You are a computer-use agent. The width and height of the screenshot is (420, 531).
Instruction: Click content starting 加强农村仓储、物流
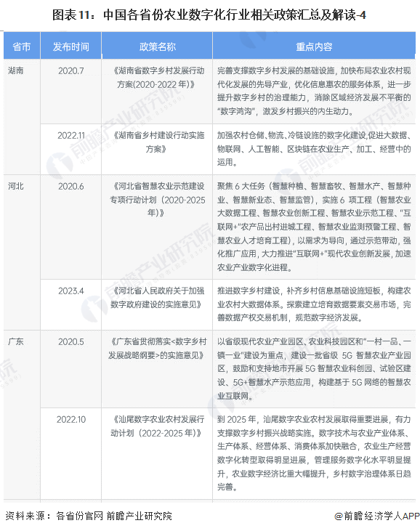click(x=314, y=149)
